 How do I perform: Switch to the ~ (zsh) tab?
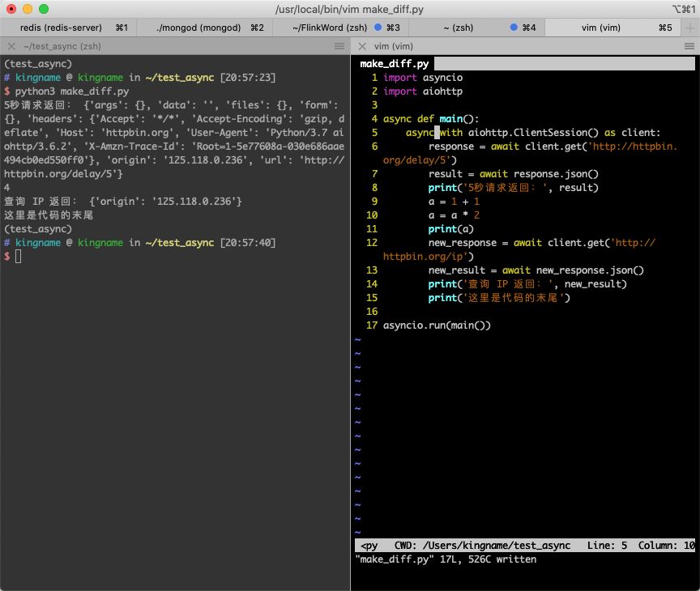pos(476,28)
